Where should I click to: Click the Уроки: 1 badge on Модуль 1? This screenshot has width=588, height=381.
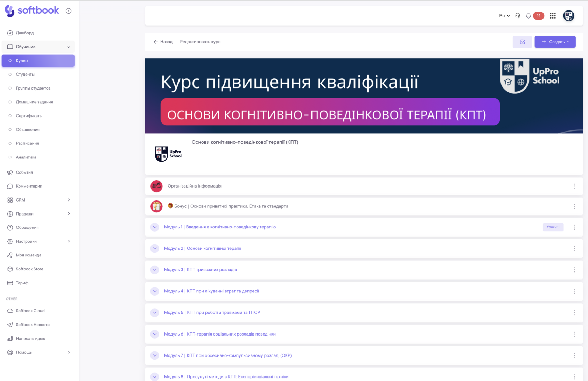(x=553, y=227)
